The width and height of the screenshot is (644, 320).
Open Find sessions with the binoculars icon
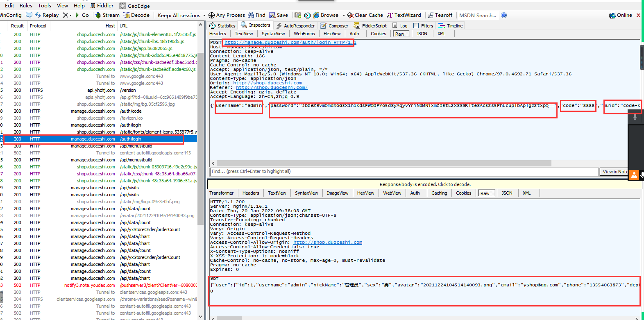[257, 15]
